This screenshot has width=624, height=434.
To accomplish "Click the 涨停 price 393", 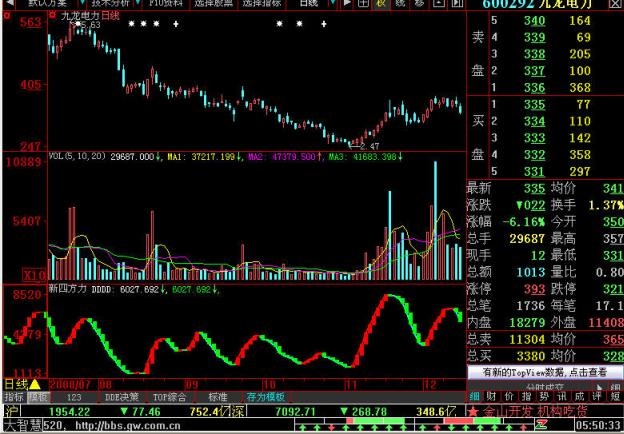I will click(x=534, y=289).
